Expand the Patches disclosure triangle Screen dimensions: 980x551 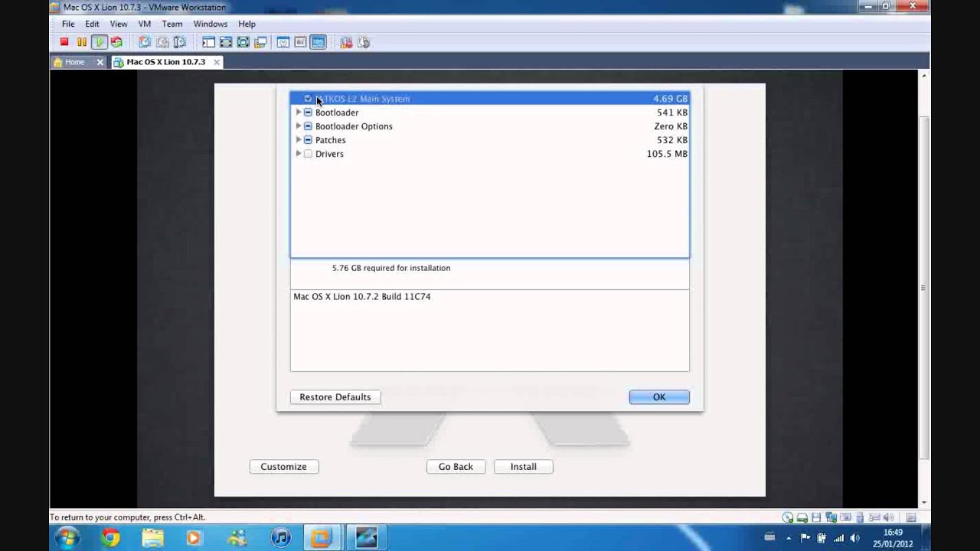click(x=299, y=140)
